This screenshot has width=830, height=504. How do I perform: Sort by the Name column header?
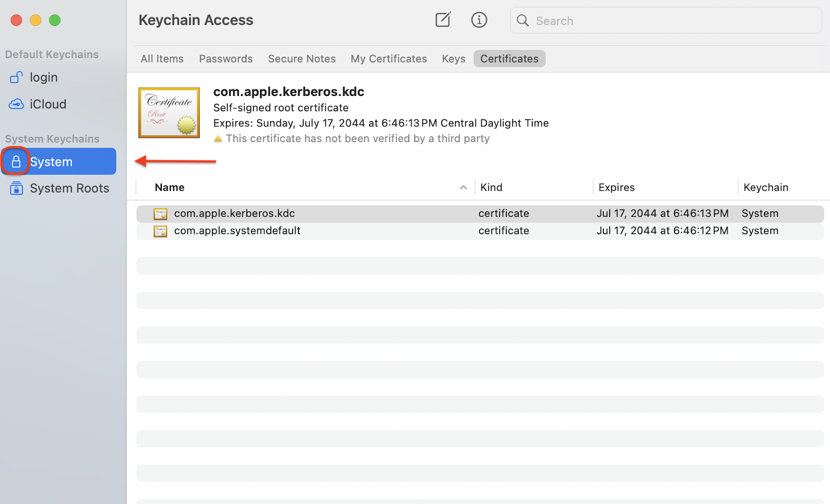[170, 187]
